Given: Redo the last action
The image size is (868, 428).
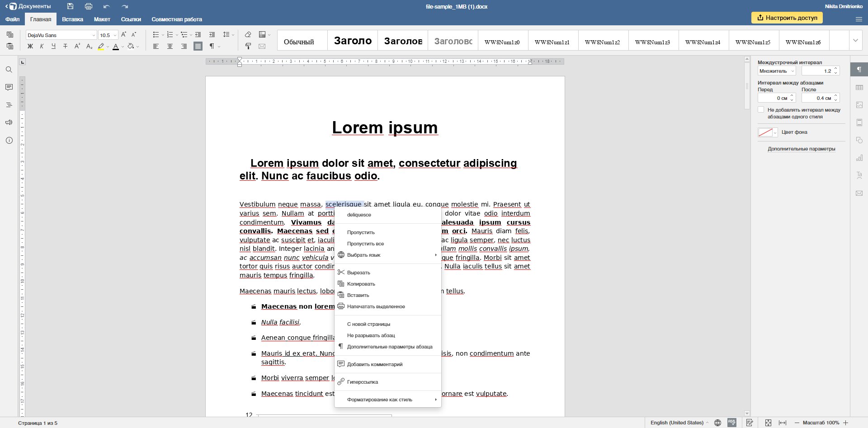Looking at the screenshot, I should 125,6.
